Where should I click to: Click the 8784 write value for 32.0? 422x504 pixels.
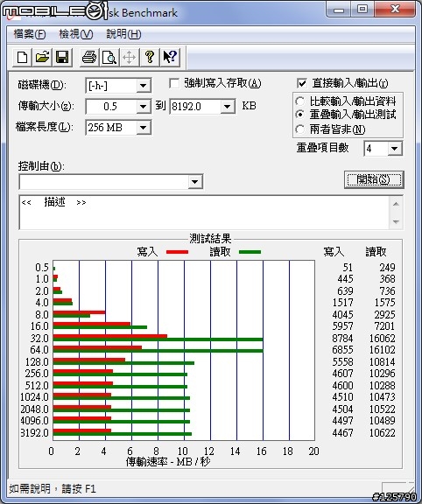tap(342, 338)
